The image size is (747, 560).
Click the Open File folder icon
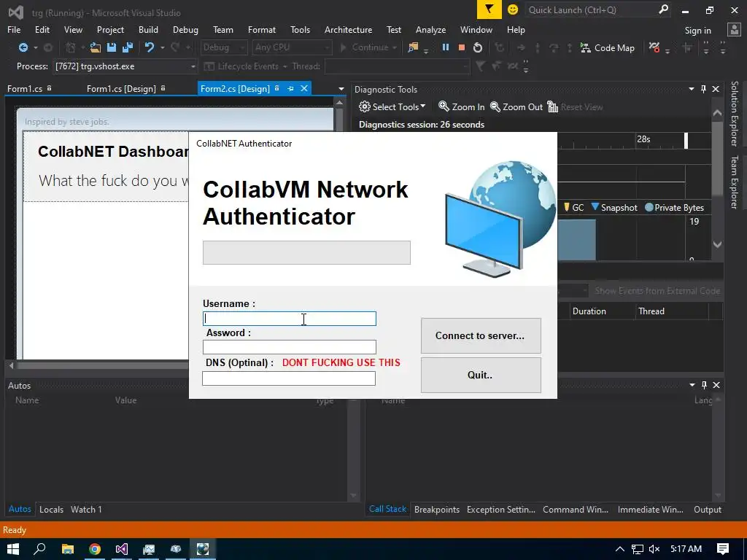pyautogui.click(x=96, y=47)
